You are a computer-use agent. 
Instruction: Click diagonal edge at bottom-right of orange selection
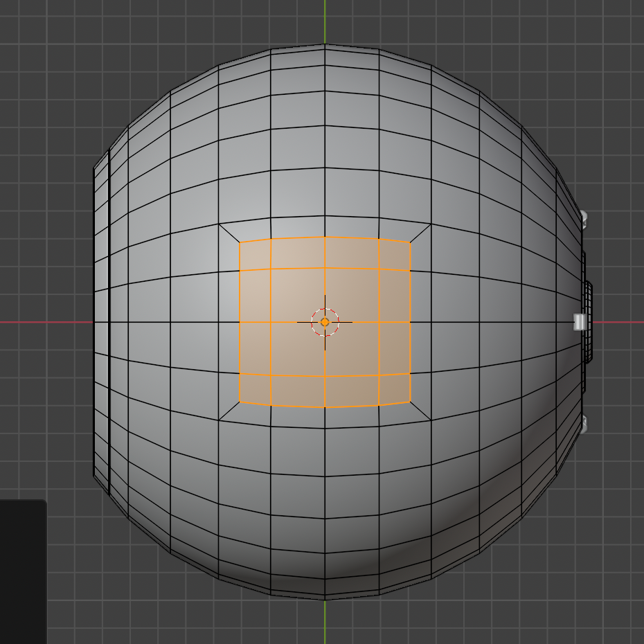pos(420,411)
